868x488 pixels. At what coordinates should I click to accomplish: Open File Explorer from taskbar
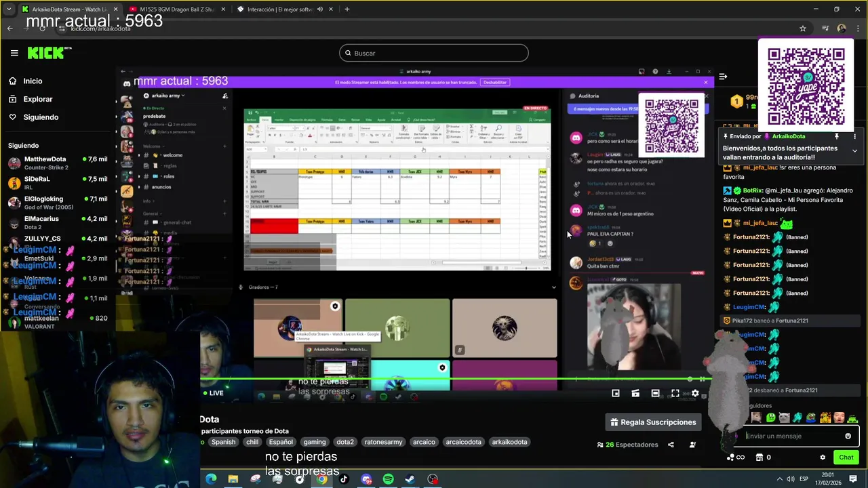point(233,479)
